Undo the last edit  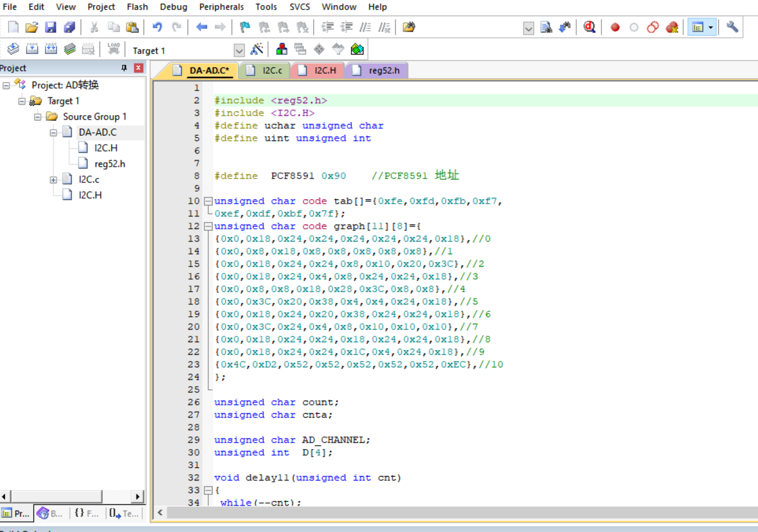(157, 27)
